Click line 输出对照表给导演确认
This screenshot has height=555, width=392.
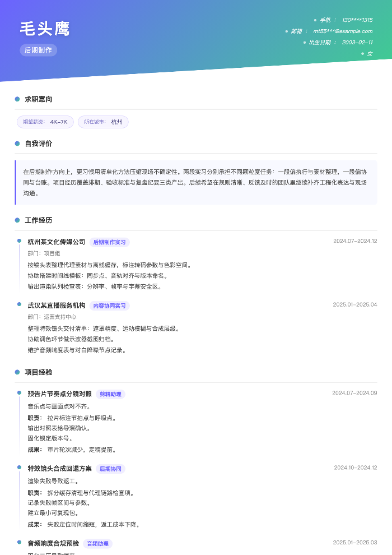[x=60, y=428]
